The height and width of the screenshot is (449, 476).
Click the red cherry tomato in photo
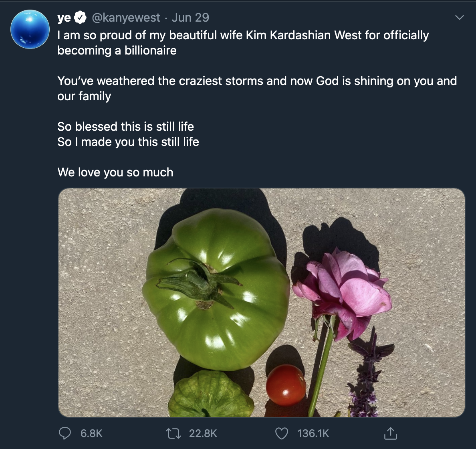click(286, 385)
